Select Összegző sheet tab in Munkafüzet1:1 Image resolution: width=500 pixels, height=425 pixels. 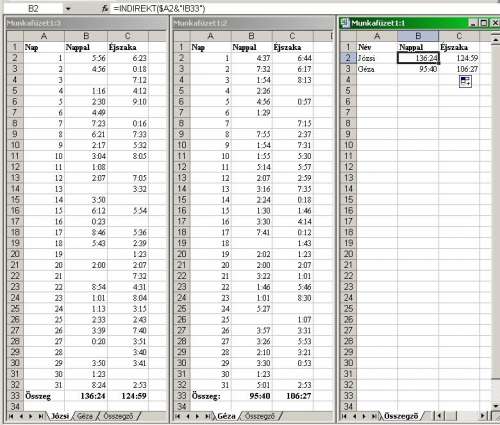pyautogui.click(x=401, y=416)
